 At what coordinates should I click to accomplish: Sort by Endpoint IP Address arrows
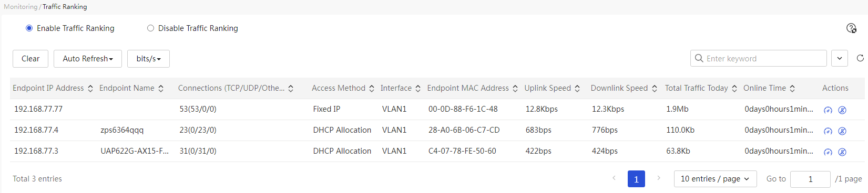click(x=90, y=89)
